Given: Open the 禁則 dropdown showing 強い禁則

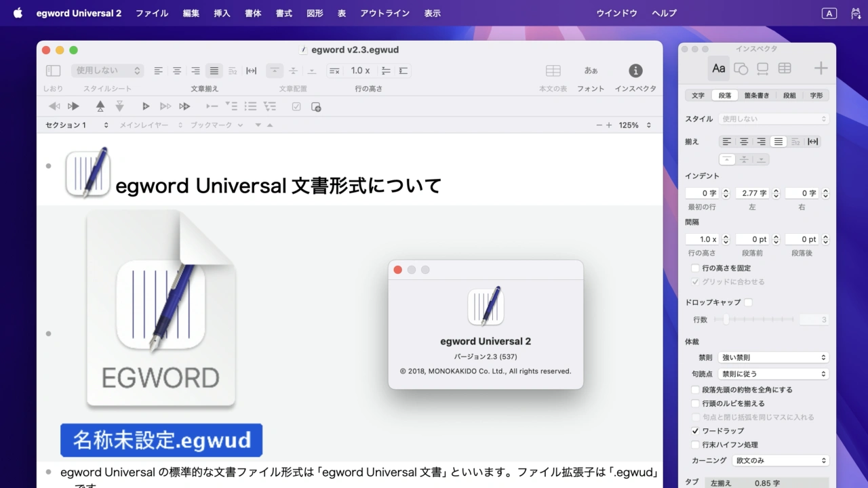Looking at the screenshot, I should pos(773,357).
